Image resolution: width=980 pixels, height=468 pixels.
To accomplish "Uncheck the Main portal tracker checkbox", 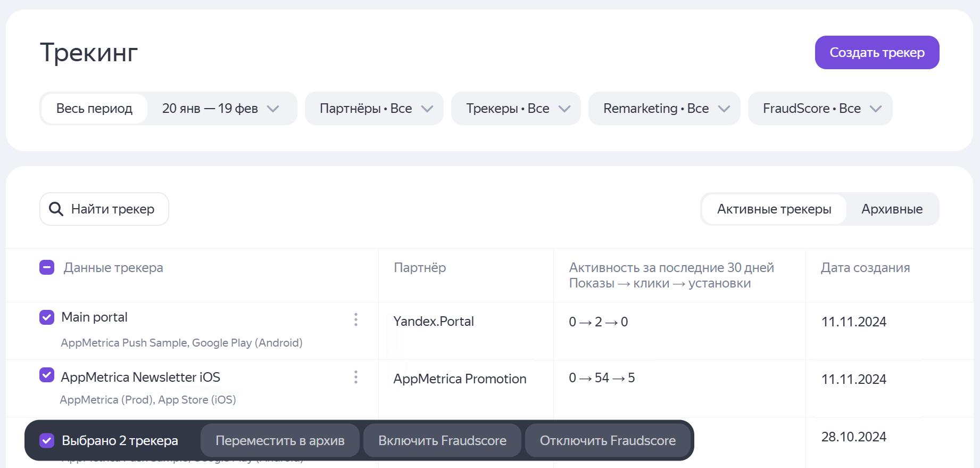I will click(47, 317).
